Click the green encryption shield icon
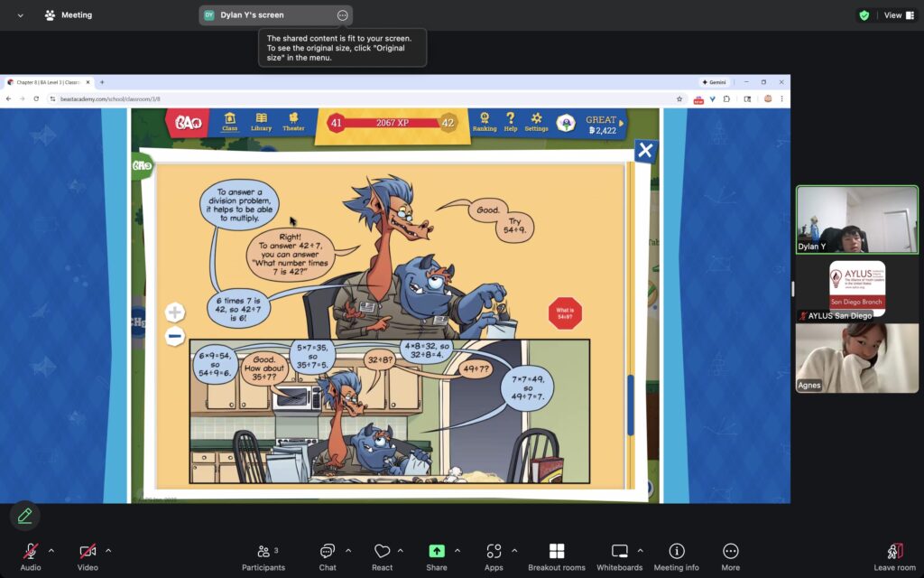The height and width of the screenshot is (578, 924). point(864,15)
